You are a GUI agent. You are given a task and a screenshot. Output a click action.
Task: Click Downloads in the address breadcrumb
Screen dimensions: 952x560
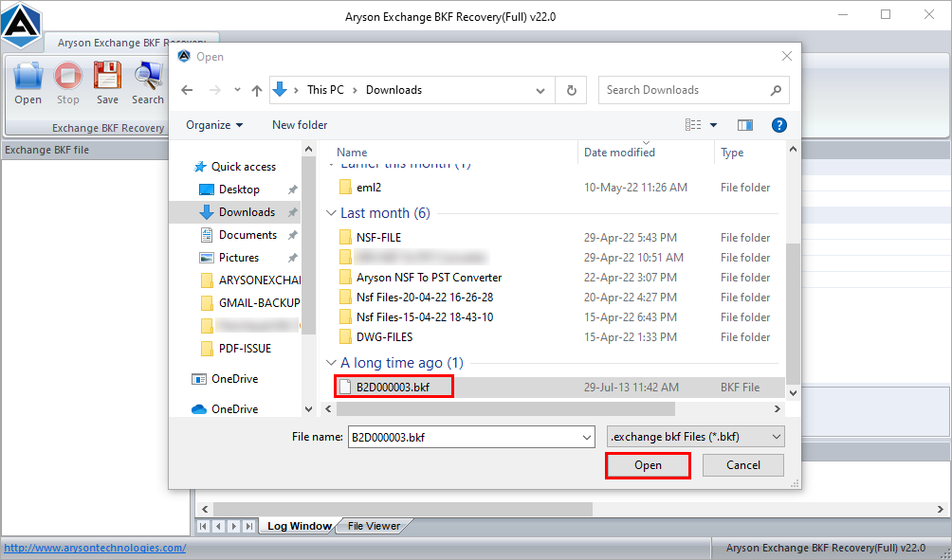click(x=394, y=90)
